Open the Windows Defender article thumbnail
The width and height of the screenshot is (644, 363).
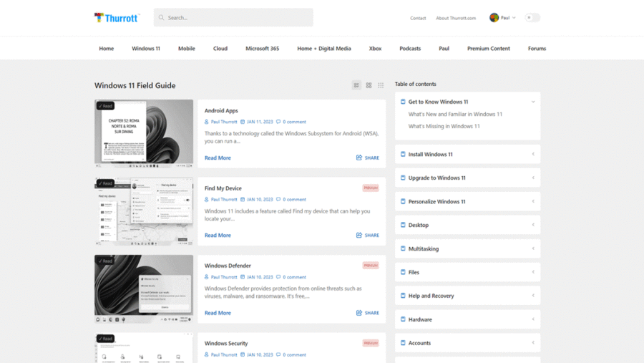[144, 289]
